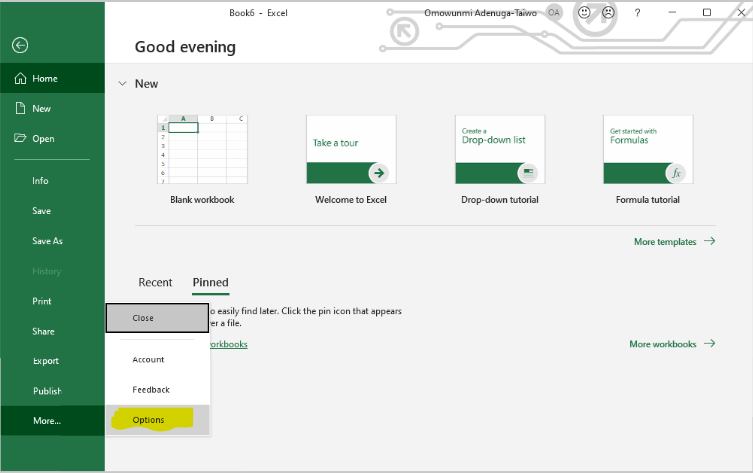Collapse the New section chevron
The image size is (753, 473).
(x=122, y=84)
